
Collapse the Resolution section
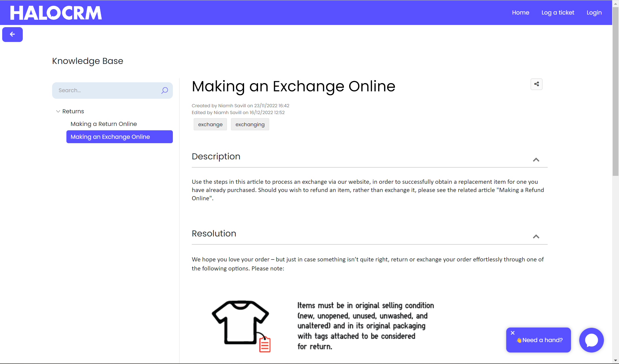pos(536,236)
